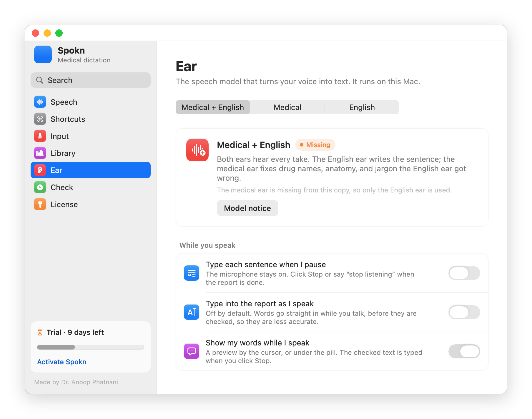The image size is (532, 419).
Task: Click the Shortcuts command-key icon
Action: [40, 119]
